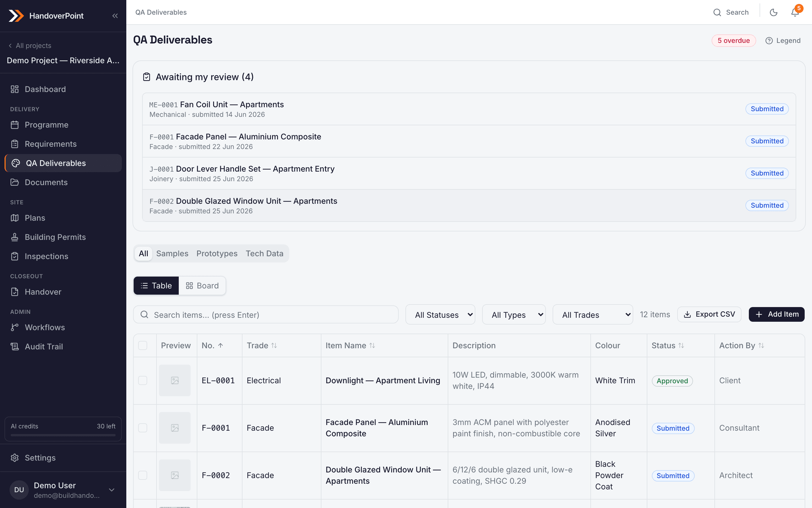Sort table by No. column arrow
The image size is (812, 508).
[x=220, y=345]
